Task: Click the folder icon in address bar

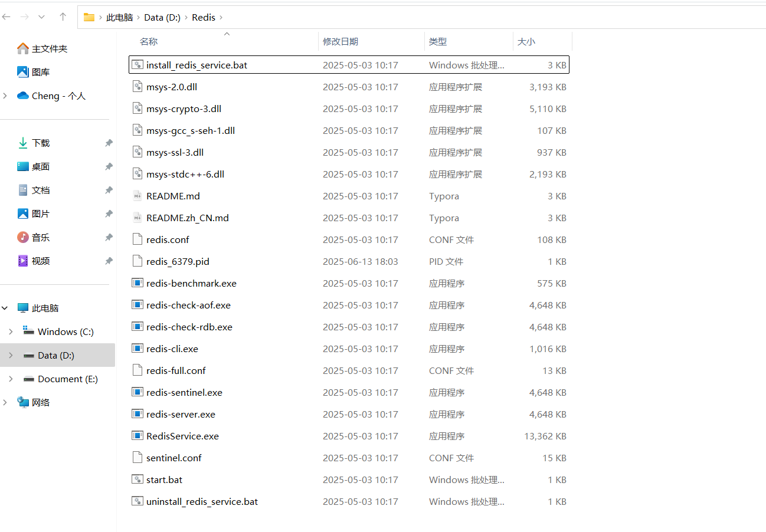Action: pyautogui.click(x=89, y=17)
